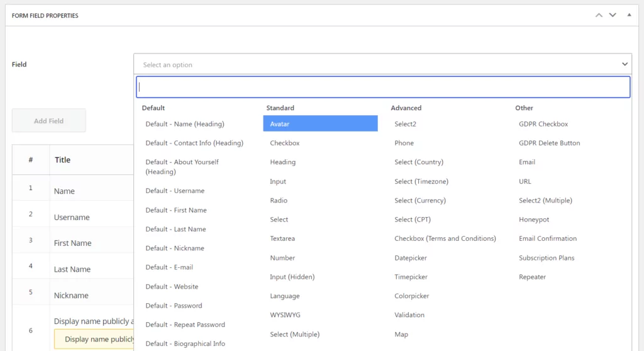Choose Checkbox (Terms and Conditions) field
This screenshot has height=351, width=644.
(445, 238)
